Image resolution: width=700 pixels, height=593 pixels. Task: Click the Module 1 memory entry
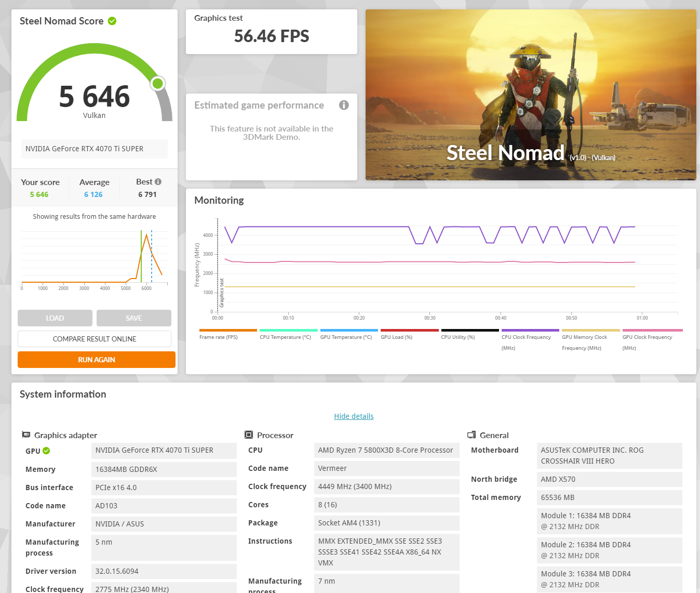coord(610,521)
